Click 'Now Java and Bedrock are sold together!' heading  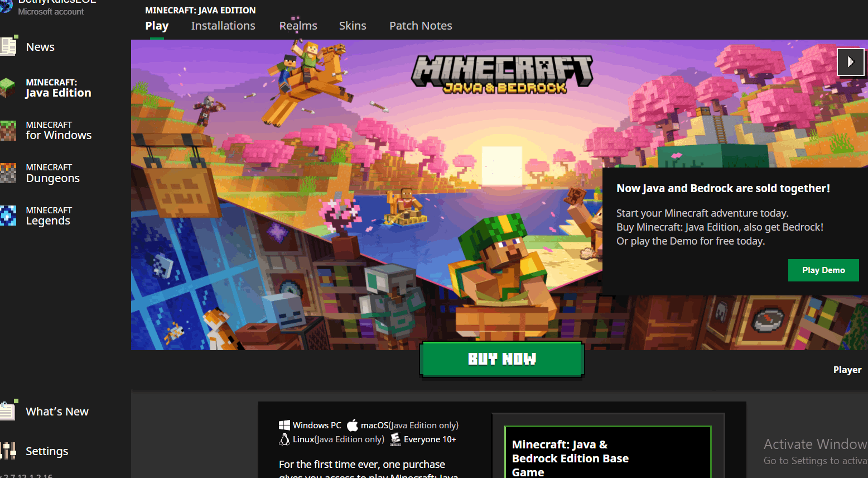coord(723,188)
